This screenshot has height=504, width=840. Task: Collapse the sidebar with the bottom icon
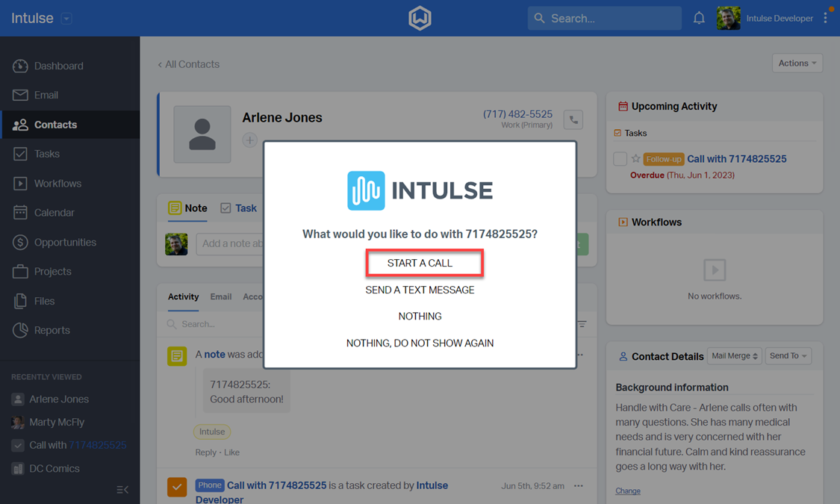pos(122,490)
